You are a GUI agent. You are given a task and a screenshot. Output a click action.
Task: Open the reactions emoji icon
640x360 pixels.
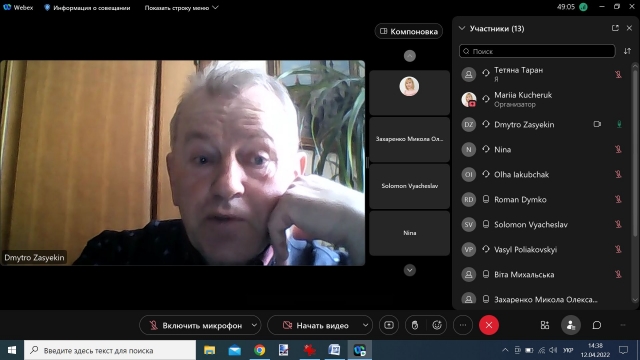[437, 325]
